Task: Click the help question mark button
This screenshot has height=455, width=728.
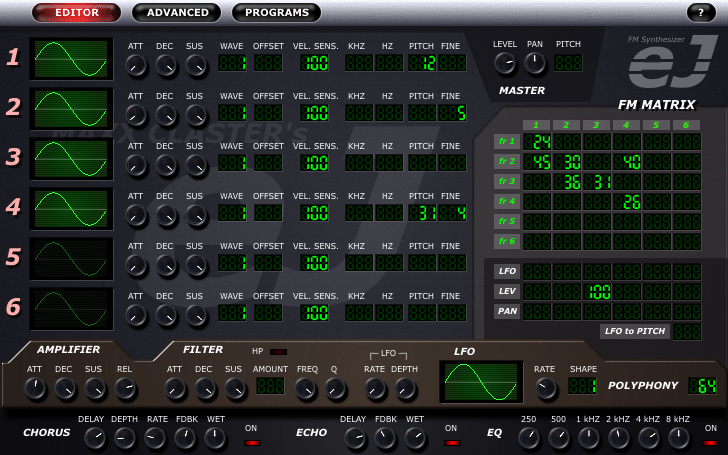Action: pyautogui.click(x=699, y=13)
